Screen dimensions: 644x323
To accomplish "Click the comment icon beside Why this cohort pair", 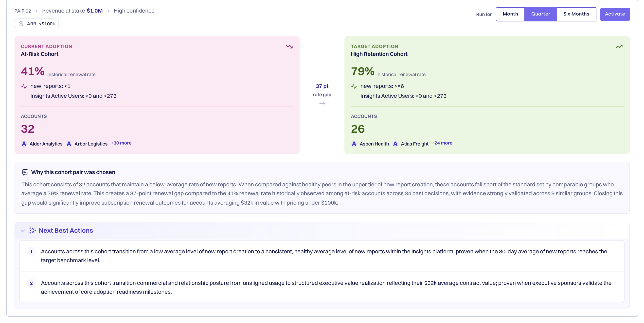I will (x=25, y=172).
